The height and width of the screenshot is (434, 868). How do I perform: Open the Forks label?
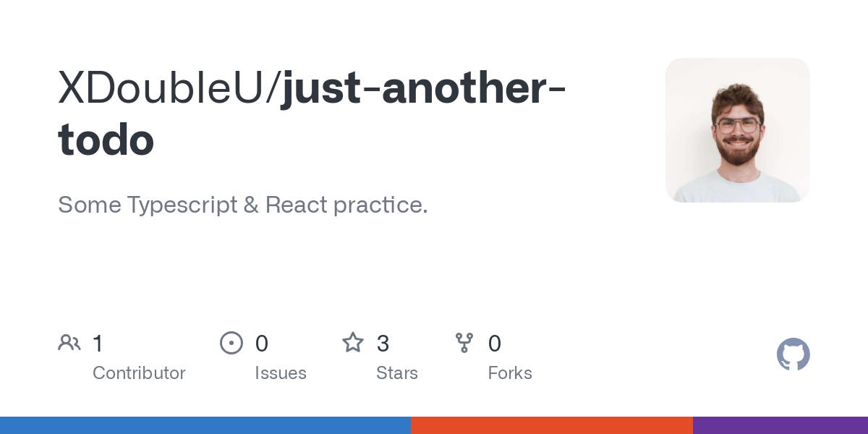click(510, 373)
